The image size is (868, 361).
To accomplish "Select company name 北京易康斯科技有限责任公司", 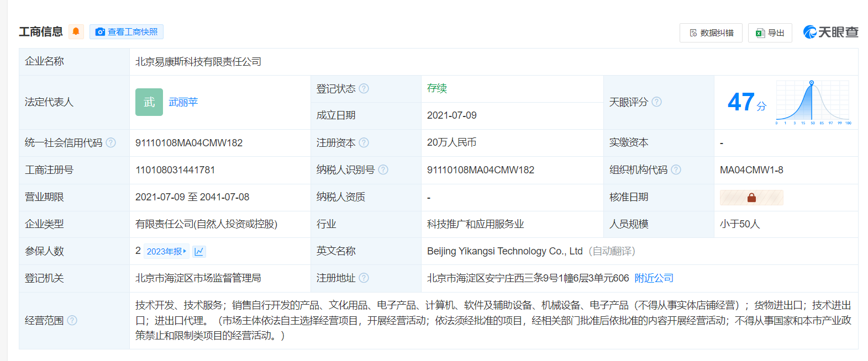I will coord(198,62).
